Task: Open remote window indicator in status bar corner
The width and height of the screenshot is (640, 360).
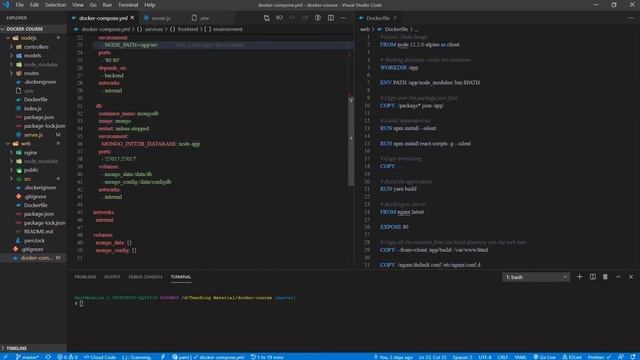Action: click(5, 357)
